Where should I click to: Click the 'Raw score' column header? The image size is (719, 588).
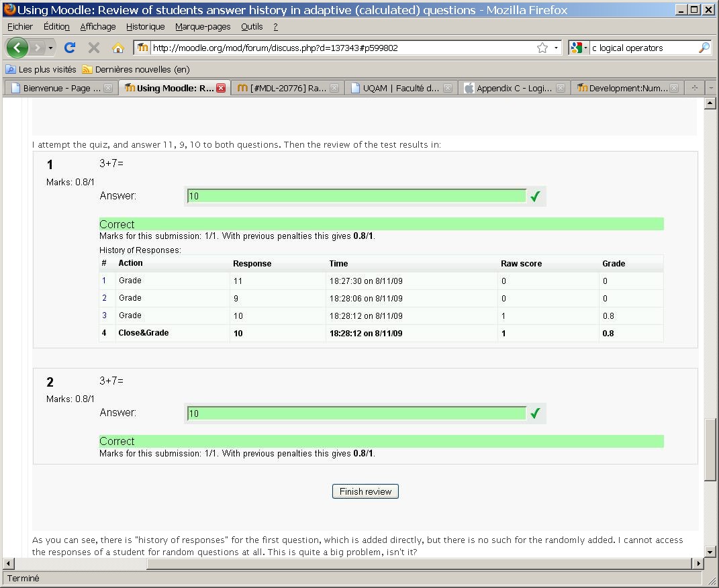[521, 264]
